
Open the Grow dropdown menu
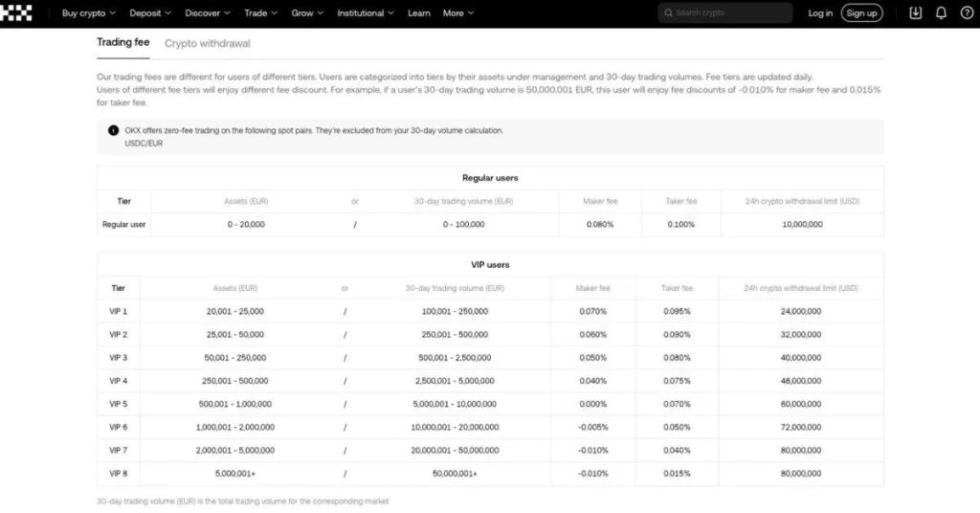(307, 13)
